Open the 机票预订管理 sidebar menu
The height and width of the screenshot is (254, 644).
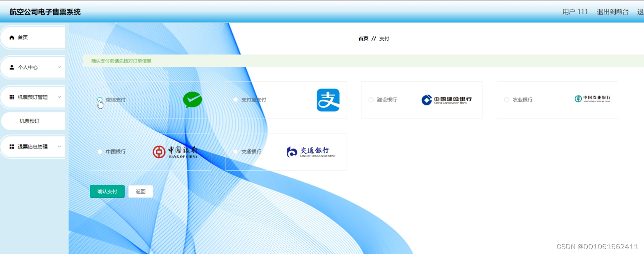pos(33,97)
